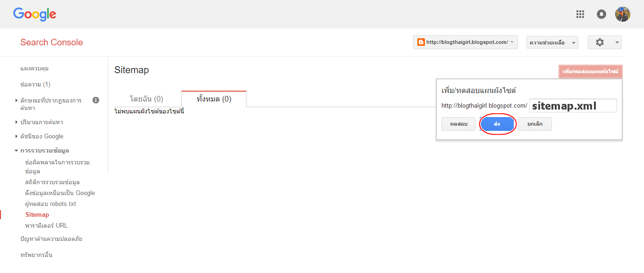Open ข้อความ (1) messages in sidebar

tap(35, 85)
